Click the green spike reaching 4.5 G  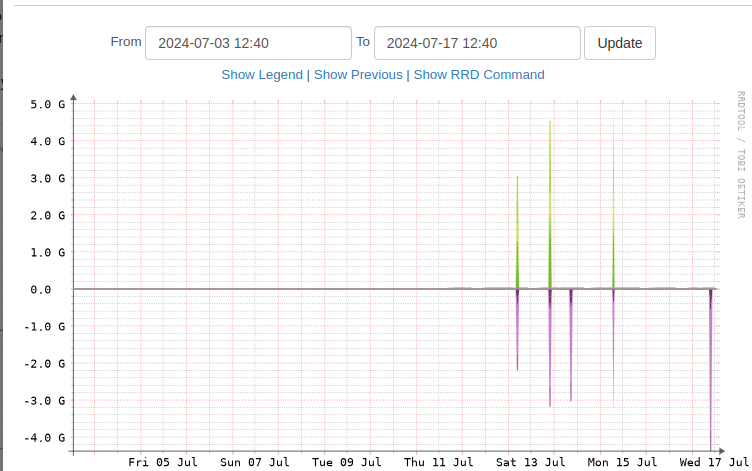pos(550,205)
